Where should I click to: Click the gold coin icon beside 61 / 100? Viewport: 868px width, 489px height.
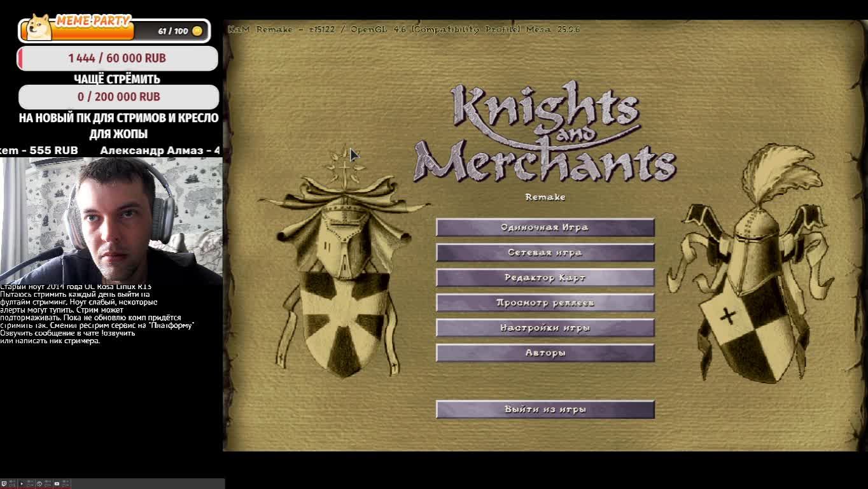pyautogui.click(x=197, y=31)
